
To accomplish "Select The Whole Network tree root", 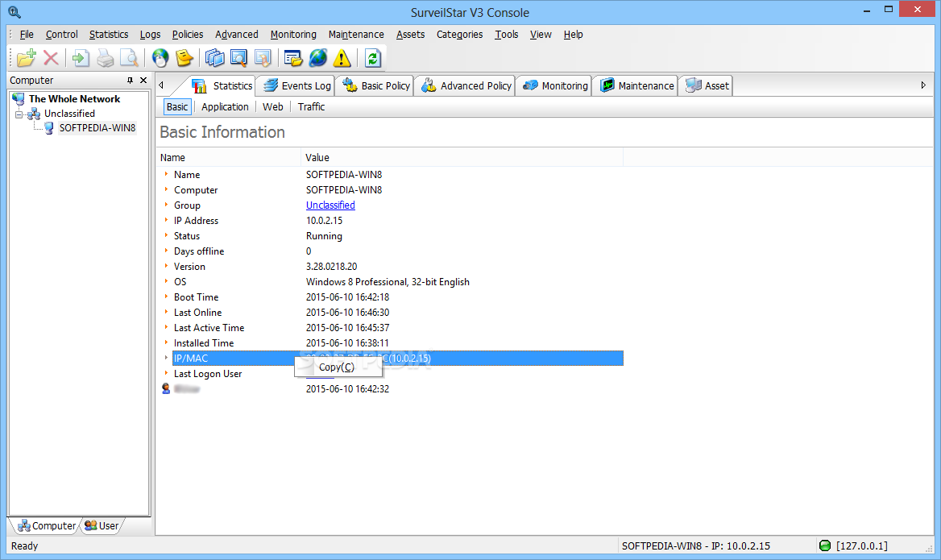I will [x=74, y=99].
